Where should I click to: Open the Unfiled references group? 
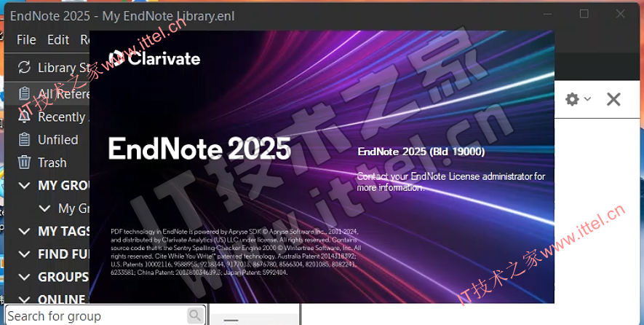point(58,140)
